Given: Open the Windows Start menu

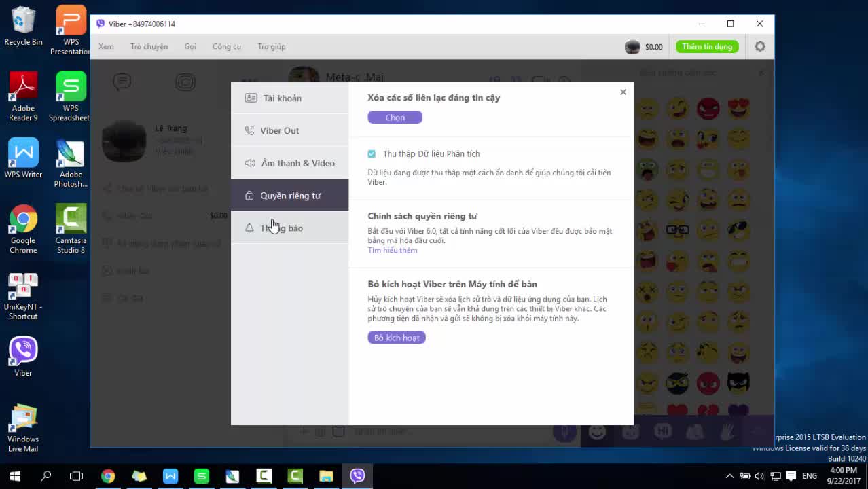Looking at the screenshot, I should [15, 476].
